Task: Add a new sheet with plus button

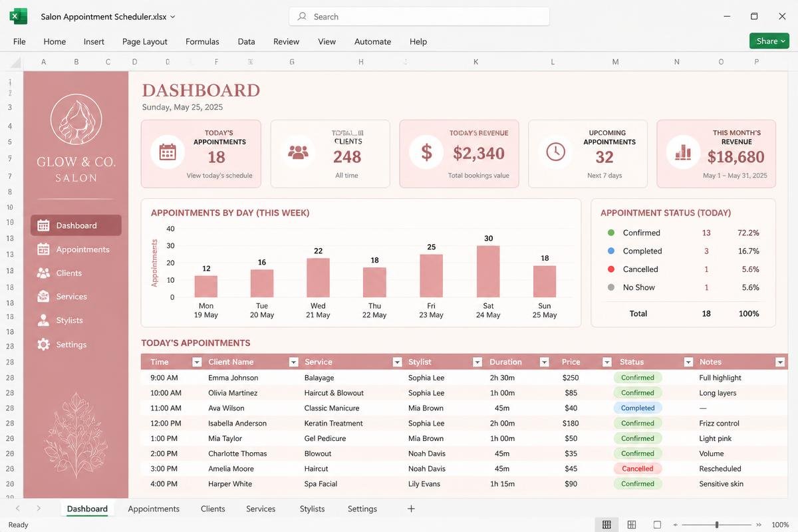Action: coord(411,509)
